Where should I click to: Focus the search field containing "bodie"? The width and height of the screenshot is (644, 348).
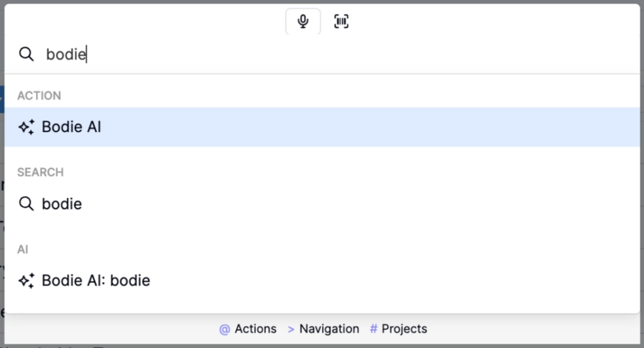pos(322,54)
